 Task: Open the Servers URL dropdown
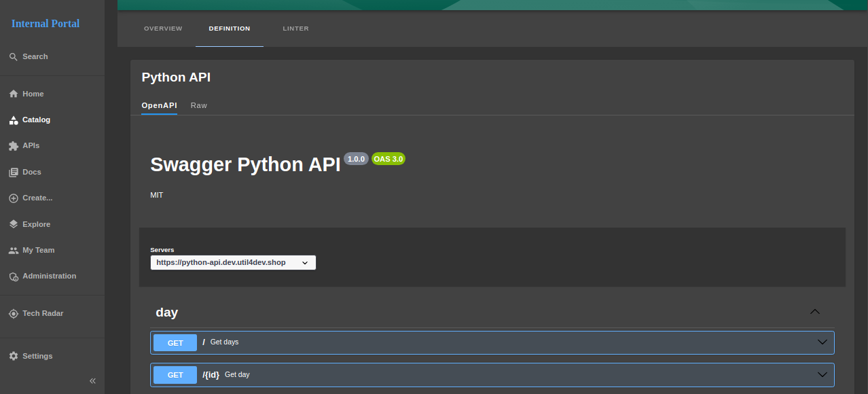[x=232, y=262]
